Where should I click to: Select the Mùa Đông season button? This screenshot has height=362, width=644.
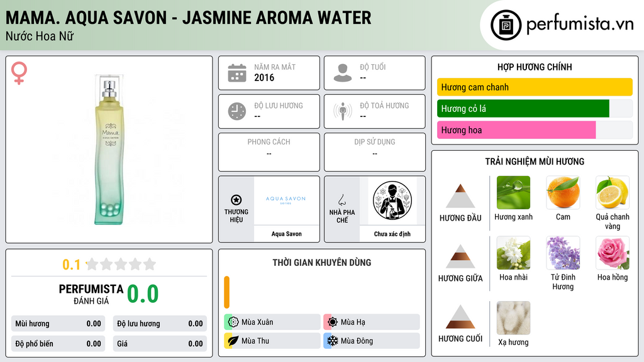tap(372, 341)
